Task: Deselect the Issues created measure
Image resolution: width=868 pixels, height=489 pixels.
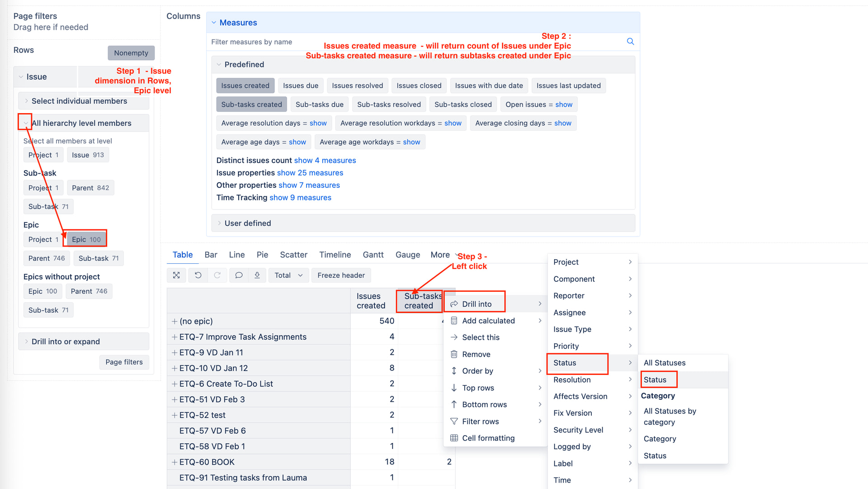Action: coord(245,85)
